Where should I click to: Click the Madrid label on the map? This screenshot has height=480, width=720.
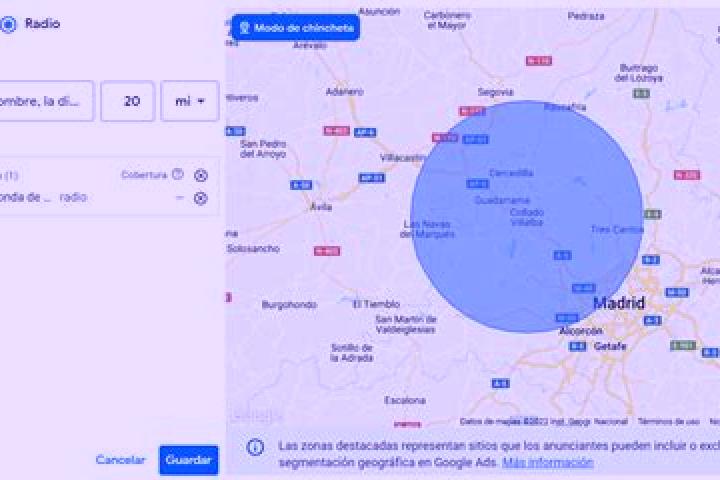click(x=619, y=303)
